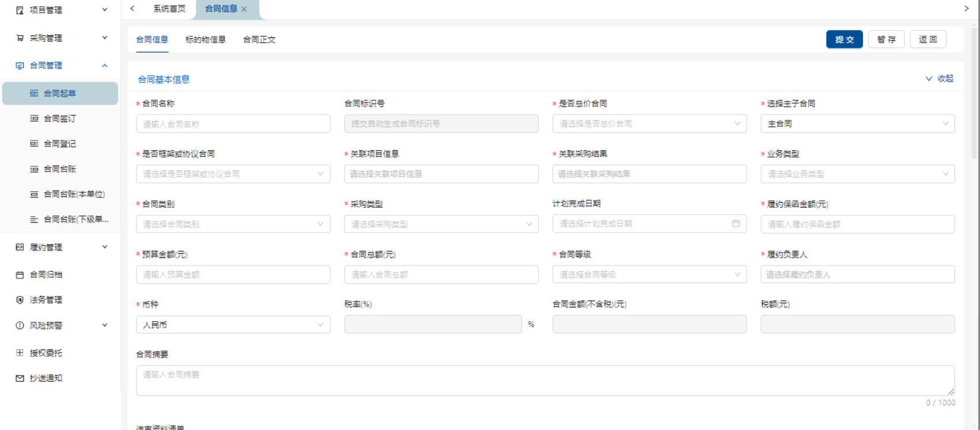
Task: Open the 合同类别 dropdown
Action: (x=233, y=224)
